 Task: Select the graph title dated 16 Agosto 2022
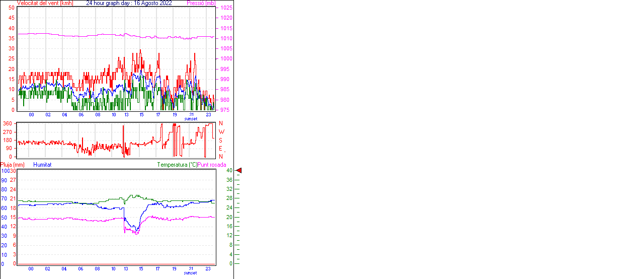pyautogui.click(x=129, y=3)
